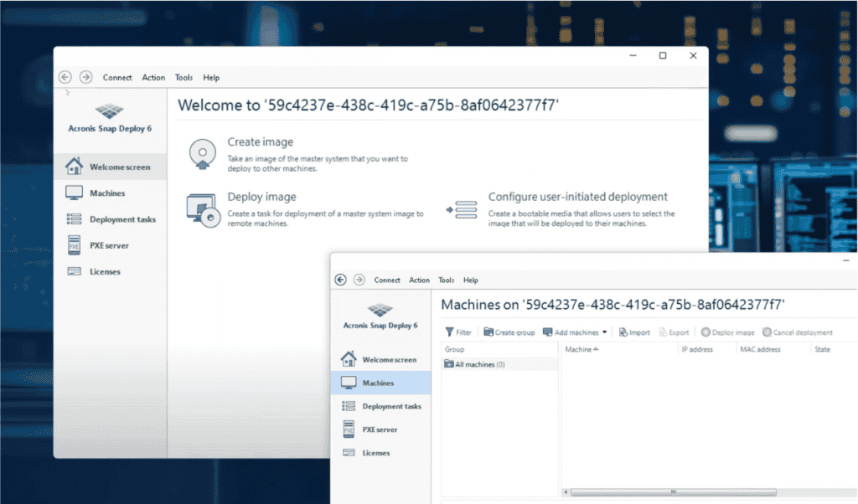Open Deployment tasks icon in the Welcome window sidebar
The image size is (858, 504).
point(74,219)
